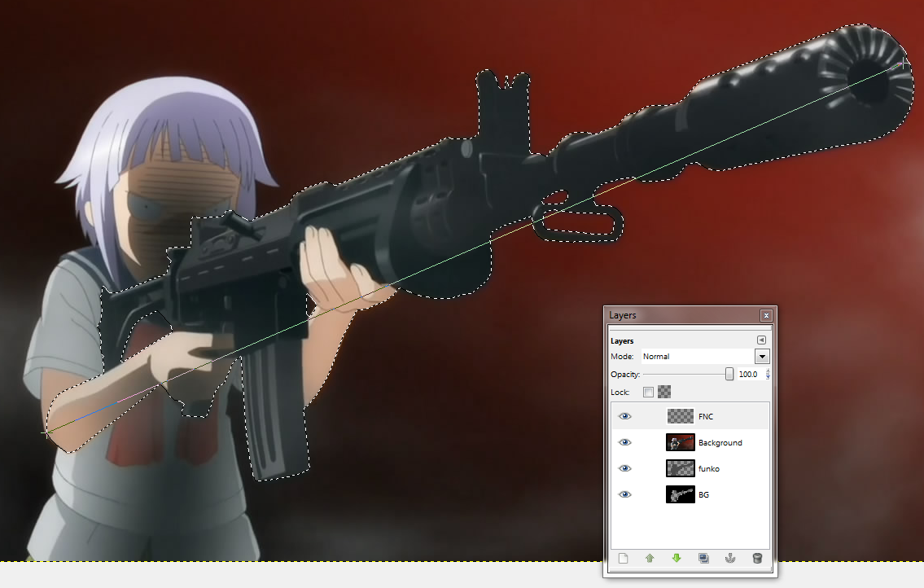Click the Opacity value field

tap(750, 374)
